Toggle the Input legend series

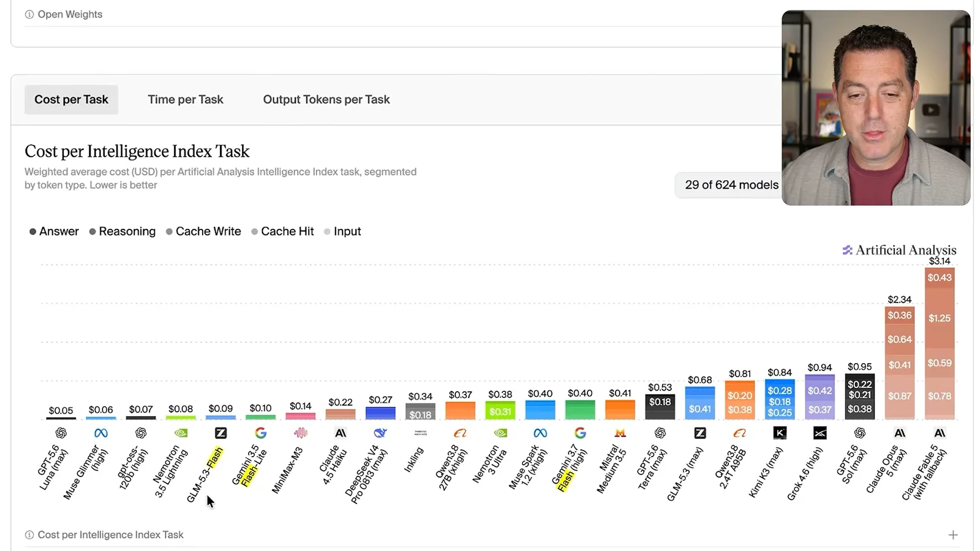[342, 231]
